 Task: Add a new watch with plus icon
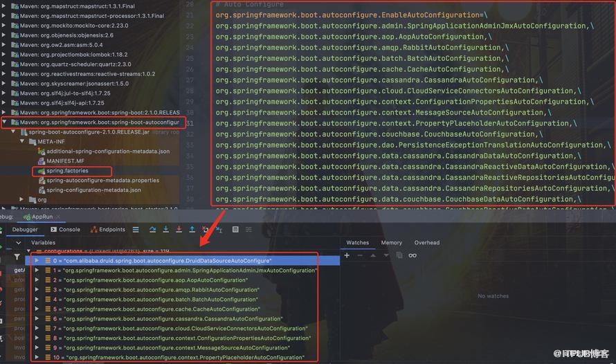point(347,255)
